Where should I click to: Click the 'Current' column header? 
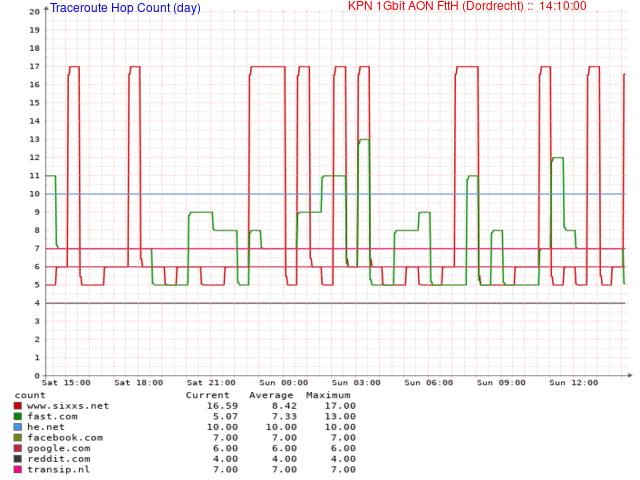pos(207,395)
